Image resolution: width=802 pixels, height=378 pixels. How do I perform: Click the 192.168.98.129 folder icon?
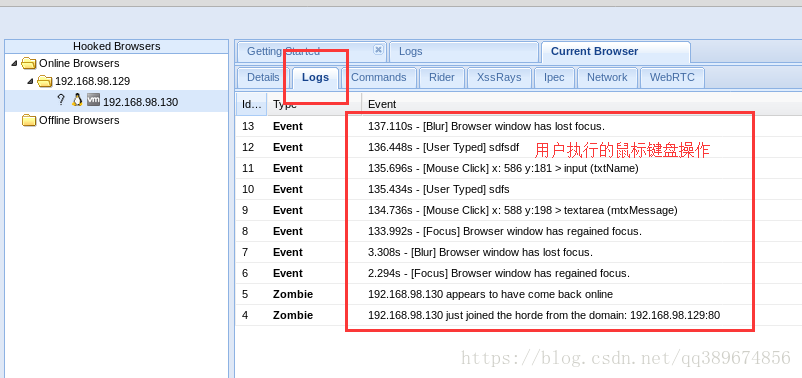point(45,81)
